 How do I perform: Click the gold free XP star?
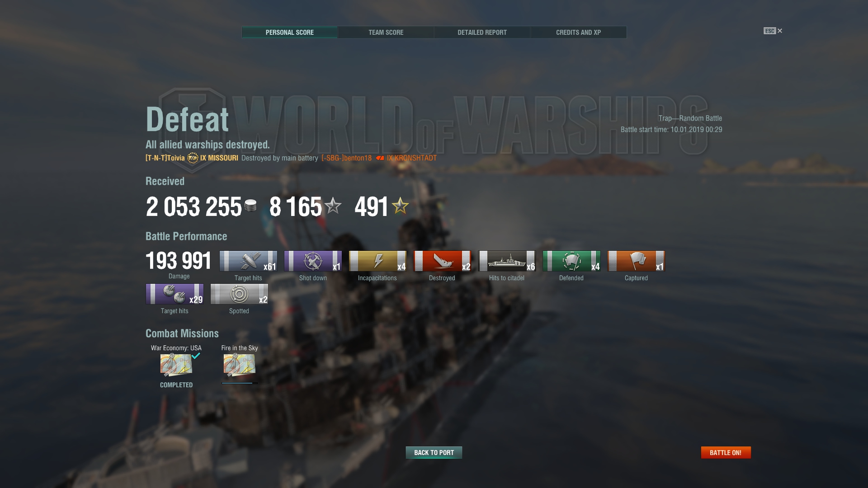400,206
